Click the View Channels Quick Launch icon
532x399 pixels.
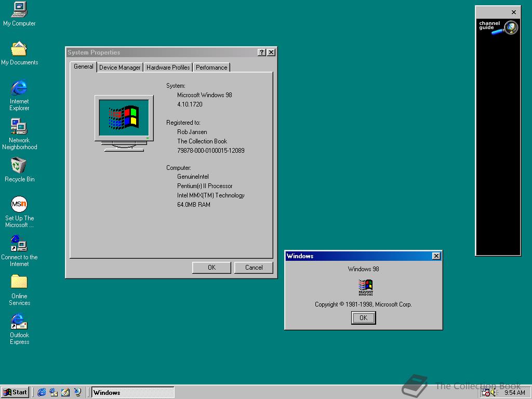78,392
